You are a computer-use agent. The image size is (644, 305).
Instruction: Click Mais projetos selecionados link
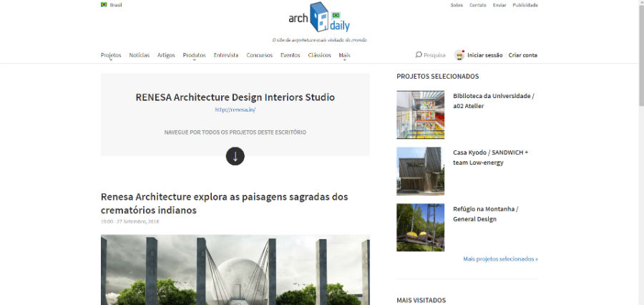[x=500, y=259]
